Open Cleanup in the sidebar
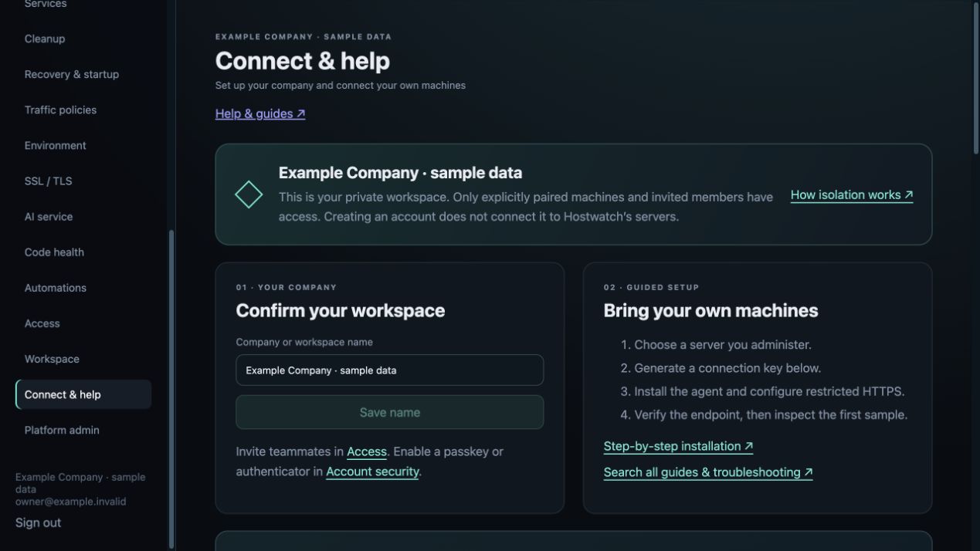 83,39
